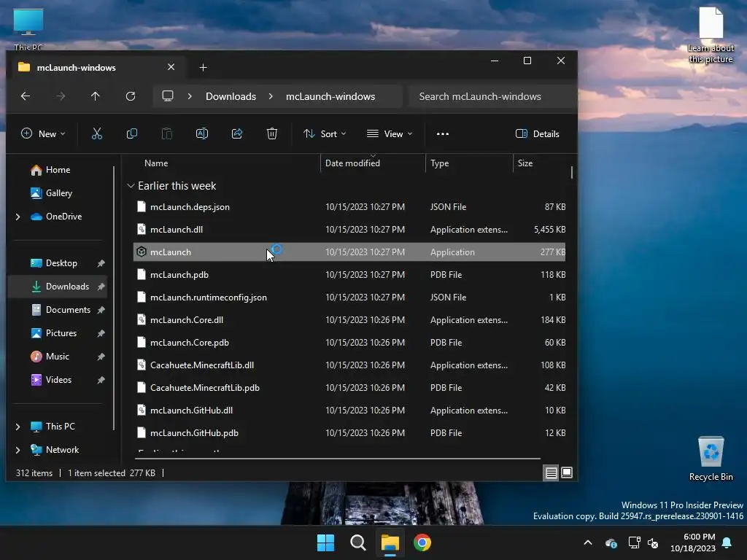Viewport: 747px width, 560px height.
Task: Toggle the Details pane button
Action: click(538, 134)
